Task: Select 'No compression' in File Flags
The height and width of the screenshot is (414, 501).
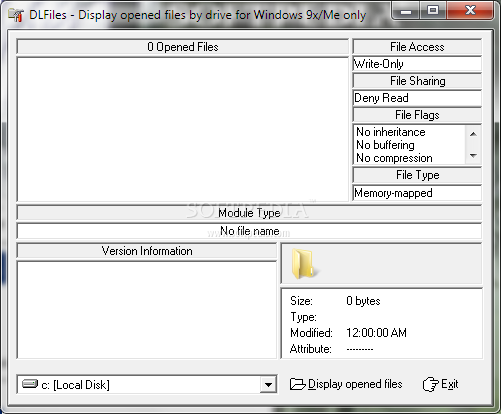Action: click(x=394, y=158)
